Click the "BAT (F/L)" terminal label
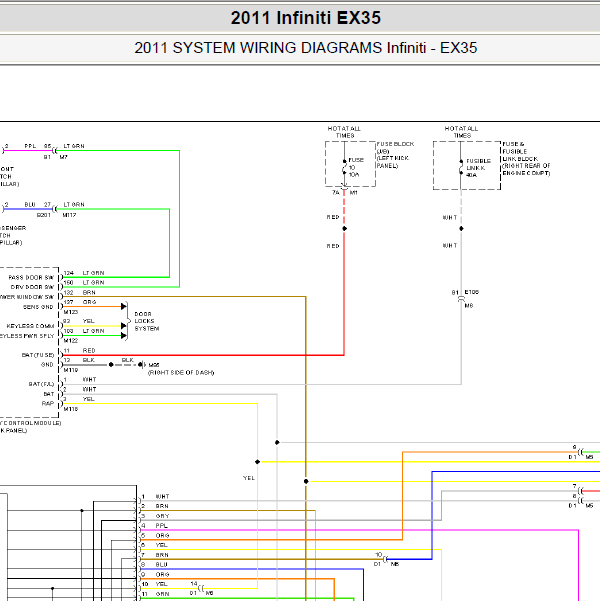Image resolution: width=600 pixels, height=601 pixels. [x=41, y=384]
